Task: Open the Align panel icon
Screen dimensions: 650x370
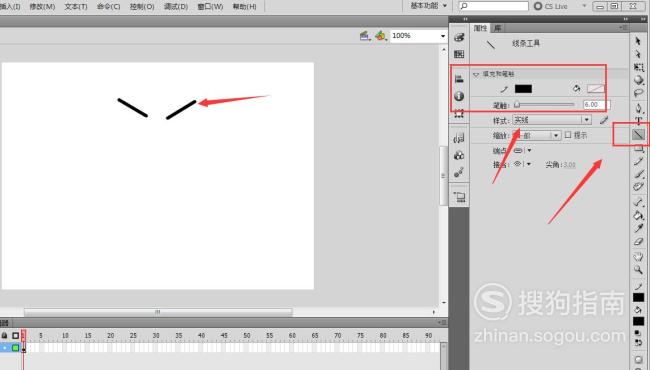Action: pos(459,79)
